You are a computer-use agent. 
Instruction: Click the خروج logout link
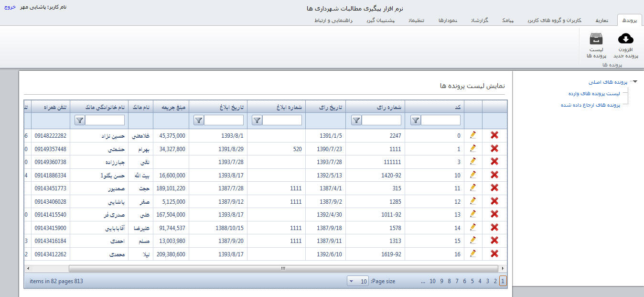point(10,8)
